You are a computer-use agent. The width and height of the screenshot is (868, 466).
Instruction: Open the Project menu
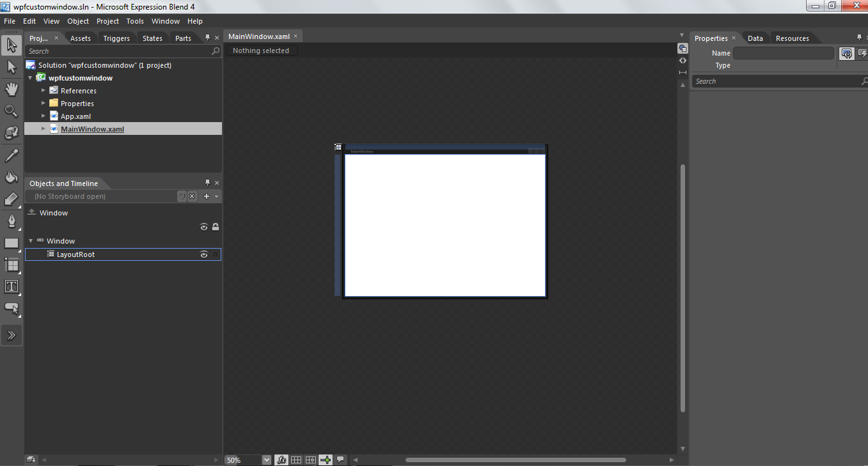click(x=107, y=20)
